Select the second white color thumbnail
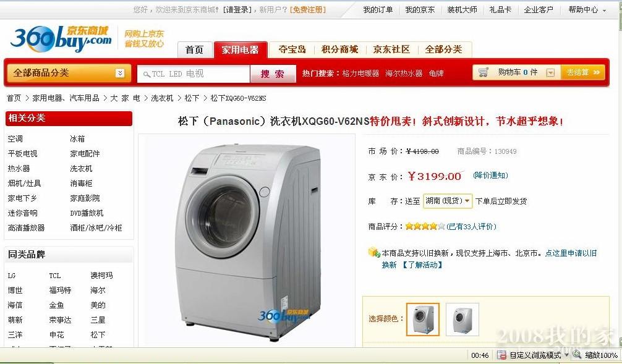The image size is (622, 364). (462, 319)
